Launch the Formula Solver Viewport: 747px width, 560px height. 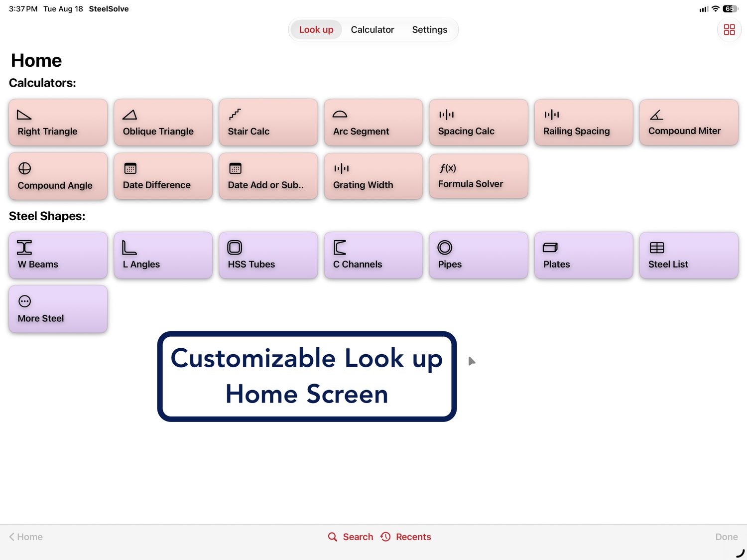(478, 176)
